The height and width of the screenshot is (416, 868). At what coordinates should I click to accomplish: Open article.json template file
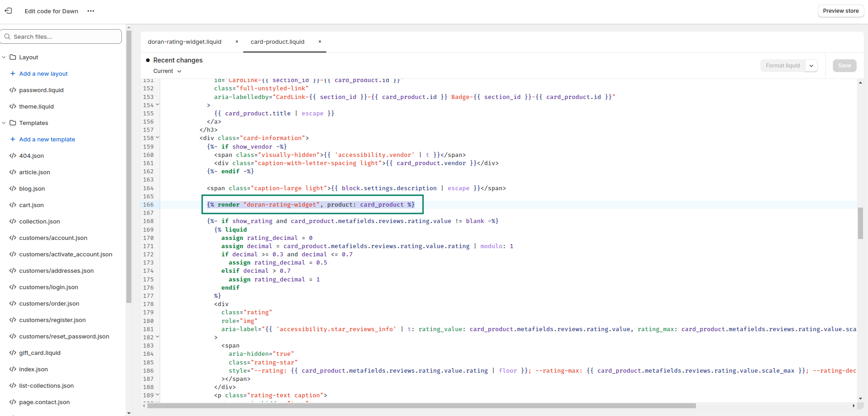click(35, 172)
